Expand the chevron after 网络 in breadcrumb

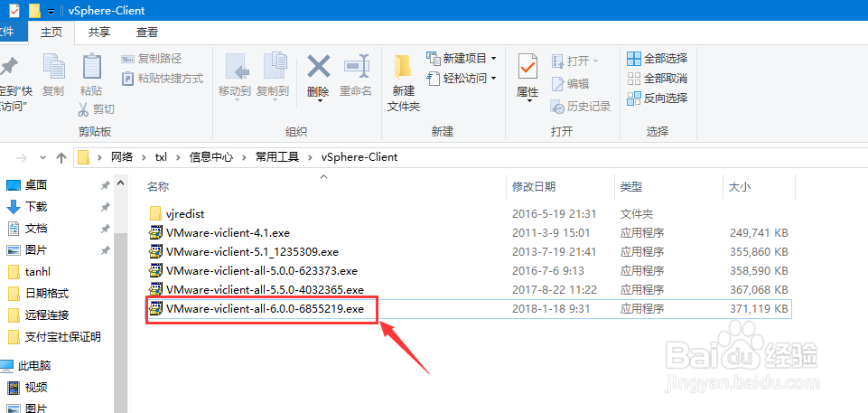(x=145, y=158)
